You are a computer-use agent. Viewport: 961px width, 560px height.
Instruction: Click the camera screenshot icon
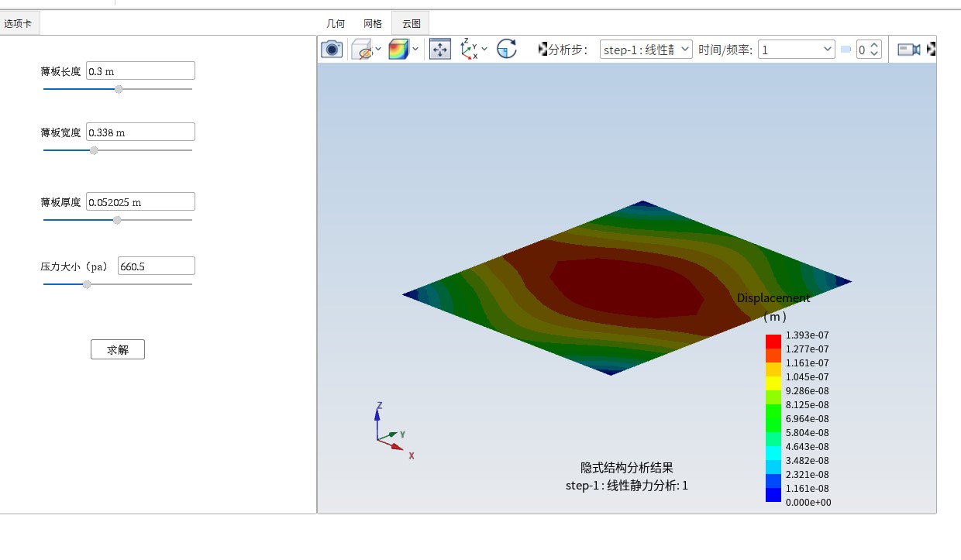pos(331,49)
